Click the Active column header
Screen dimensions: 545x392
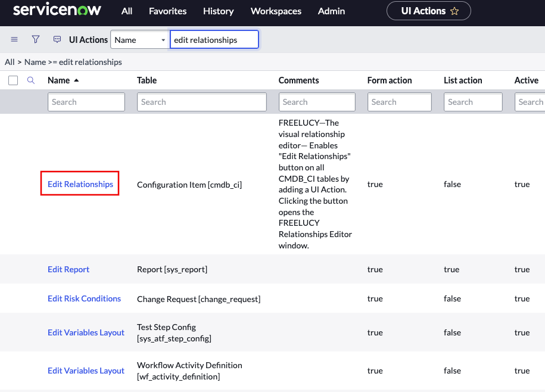point(526,80)
